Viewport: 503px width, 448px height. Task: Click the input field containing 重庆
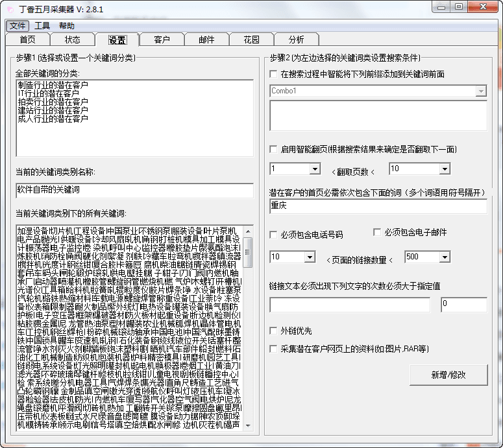378,207
